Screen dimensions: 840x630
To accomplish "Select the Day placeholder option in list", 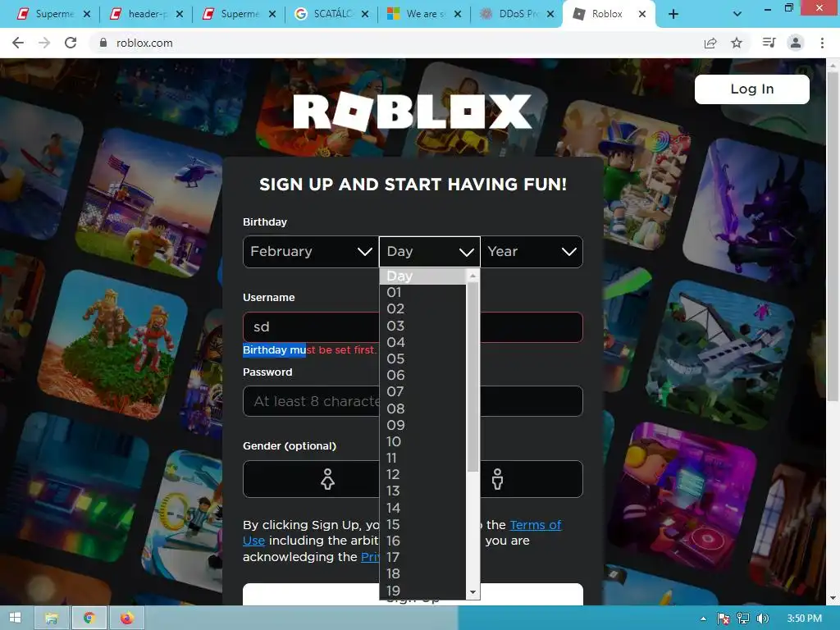I will pos(423,276).
